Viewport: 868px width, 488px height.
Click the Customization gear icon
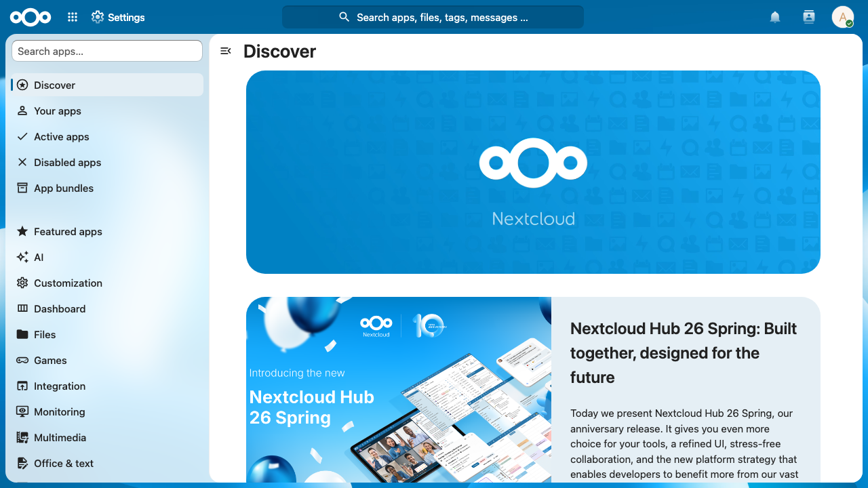(22, 283)
